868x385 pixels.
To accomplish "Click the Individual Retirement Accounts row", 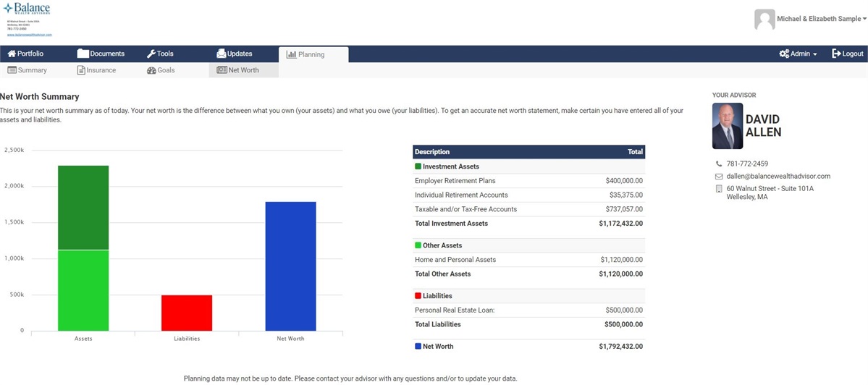I will click(x=528, y=195).
